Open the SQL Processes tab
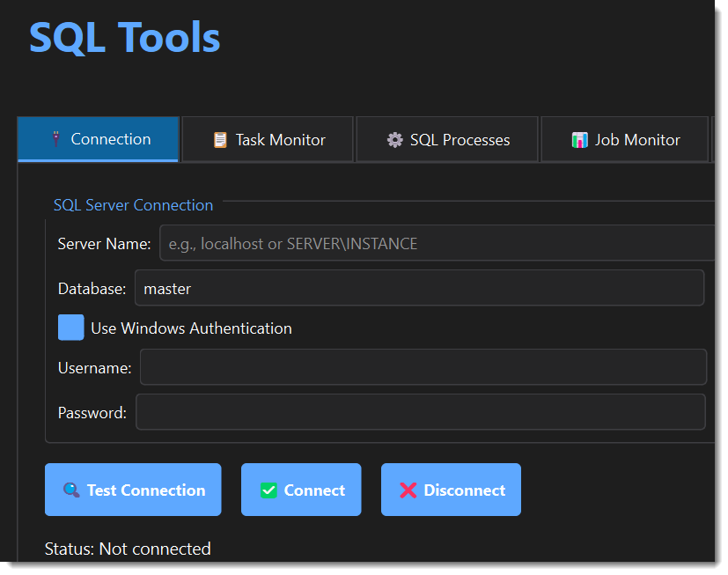The width and height of the screenshot is (728, 575). point(446,138)
